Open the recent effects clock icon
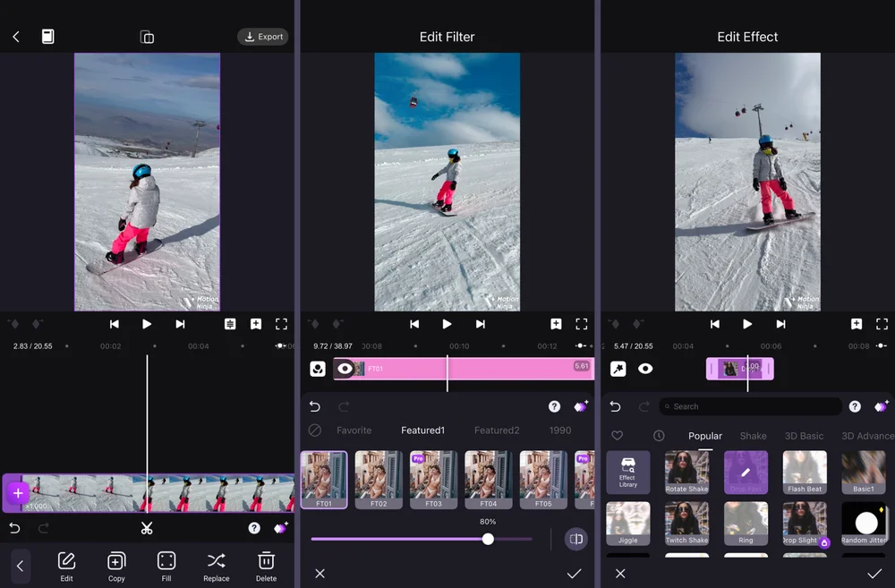Image resolution: width=895 pixels, height=588 pixels. [x=659, y=436]
